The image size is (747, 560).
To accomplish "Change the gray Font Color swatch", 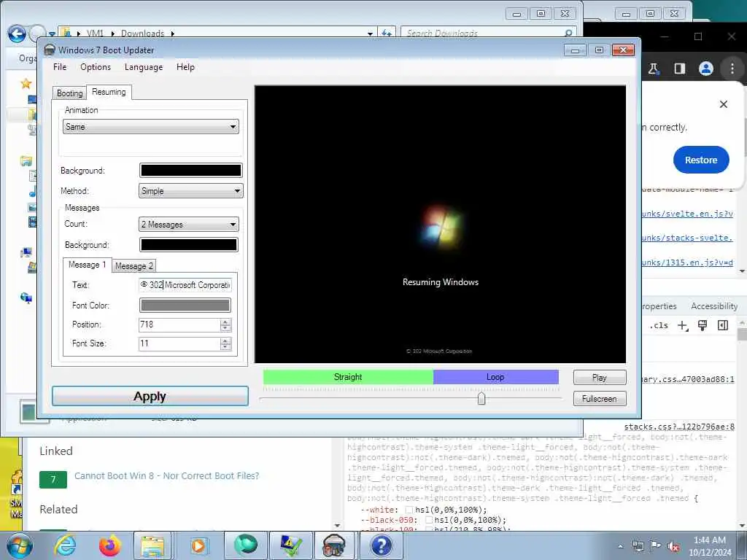I will tap(185, 306).
